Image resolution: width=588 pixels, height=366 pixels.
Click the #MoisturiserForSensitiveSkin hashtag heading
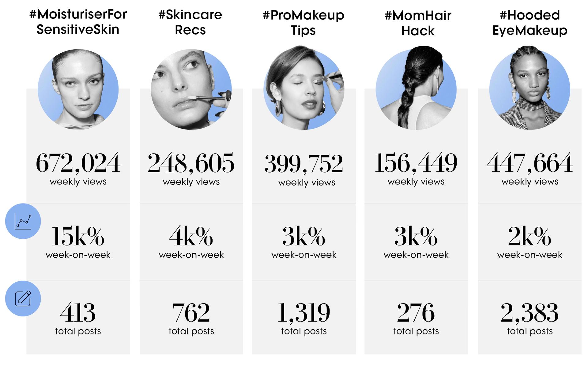pos(78,22)
